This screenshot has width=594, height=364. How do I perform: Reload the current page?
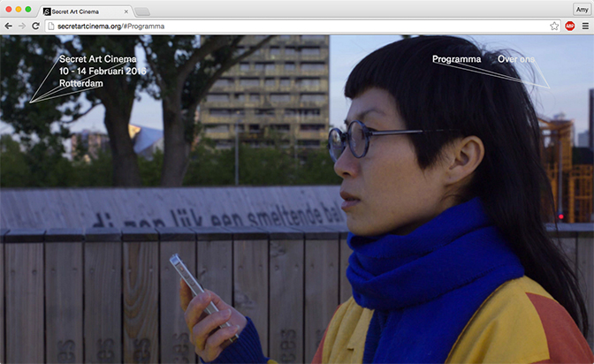point(35,27)
